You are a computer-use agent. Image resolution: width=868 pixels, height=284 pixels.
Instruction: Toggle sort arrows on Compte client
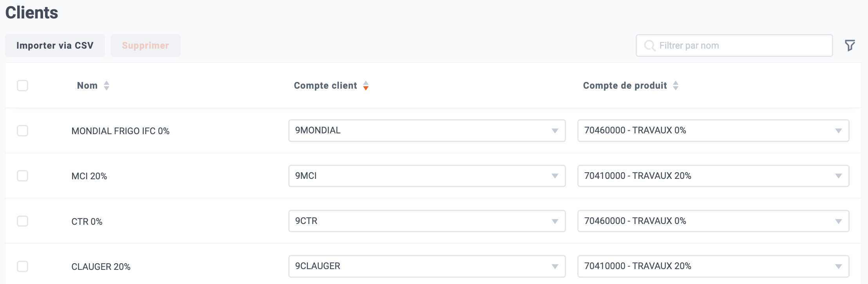point(366,86)
